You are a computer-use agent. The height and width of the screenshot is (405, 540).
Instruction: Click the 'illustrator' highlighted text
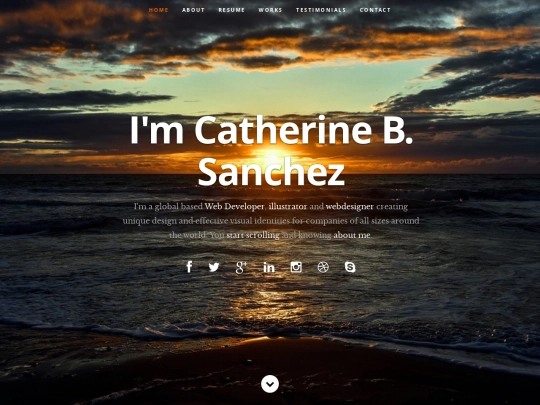(288, 207)
